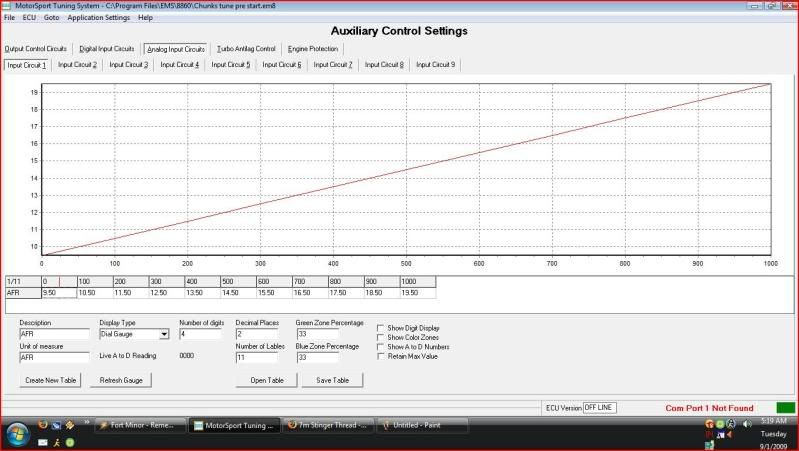Switch to Digital Input Circuits tab

click(107, 49)
